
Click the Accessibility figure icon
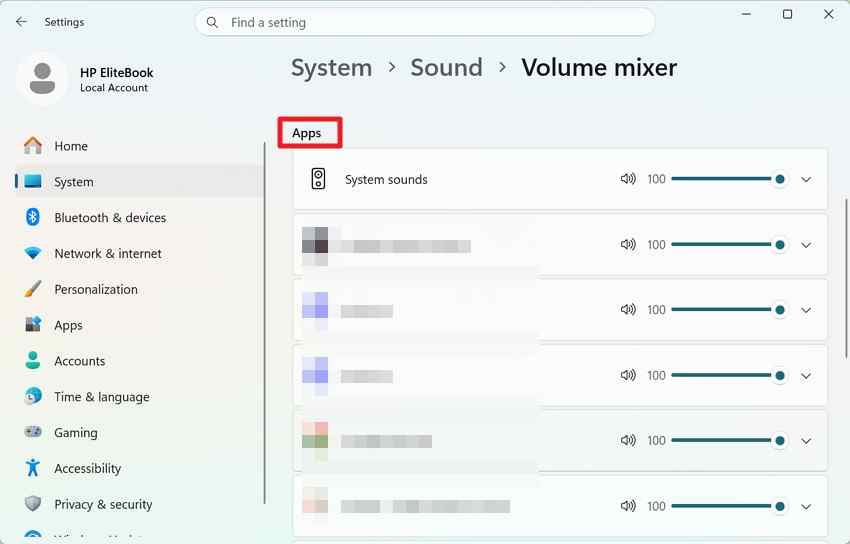[x=33, y=468]
